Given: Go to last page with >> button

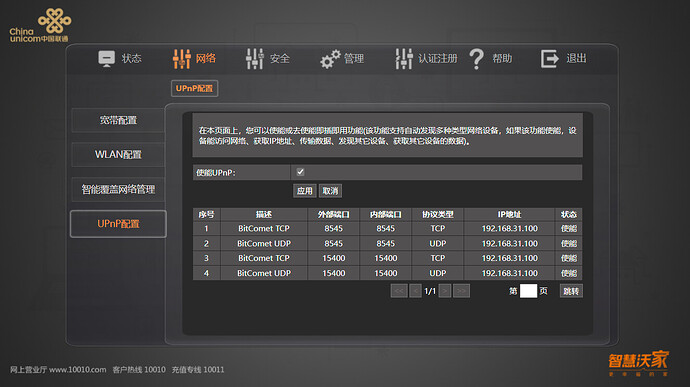Looking at the screenshot, I should point(461,291).
